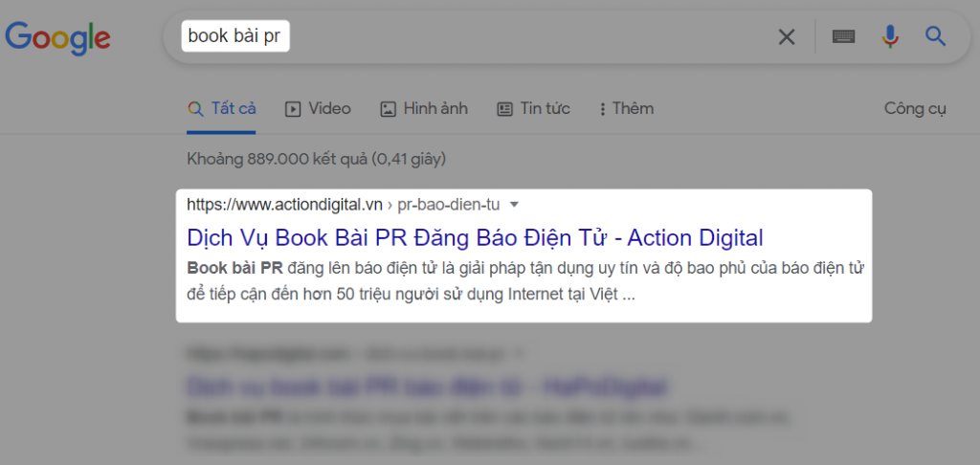Open the on-screen keyboard icon
The image size is (980, 465).
843,37
